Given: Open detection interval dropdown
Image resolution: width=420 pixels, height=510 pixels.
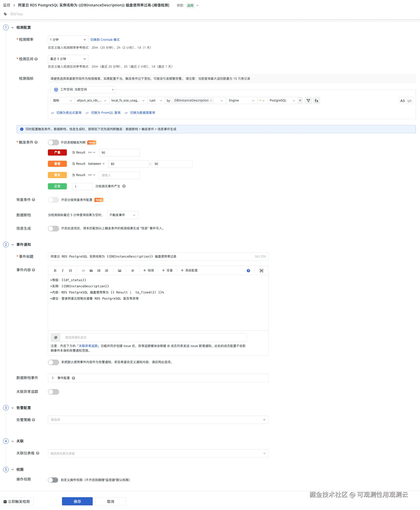Looking at the screenshot, I should pyautogui.click(x=68, y=59).
